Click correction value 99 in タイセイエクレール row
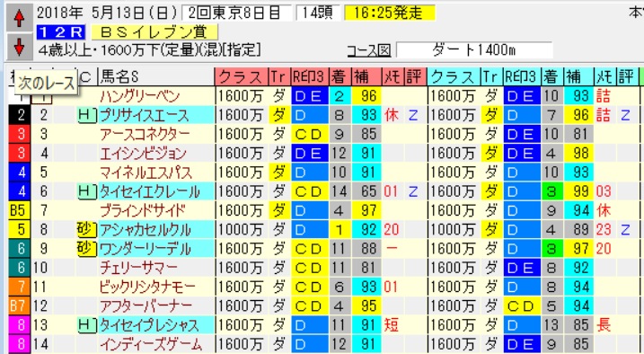Viewport: 644px width, 354px height. [579, 191]
